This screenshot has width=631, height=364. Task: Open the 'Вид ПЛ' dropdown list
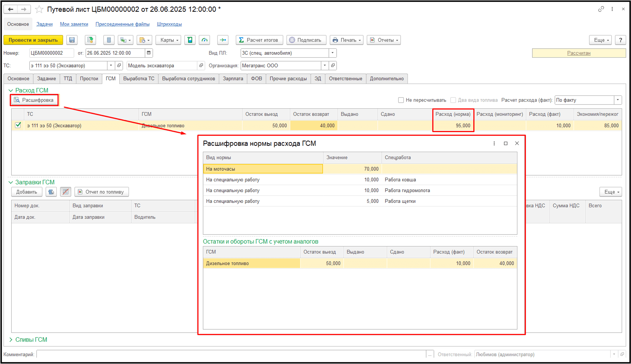[333, 53]
